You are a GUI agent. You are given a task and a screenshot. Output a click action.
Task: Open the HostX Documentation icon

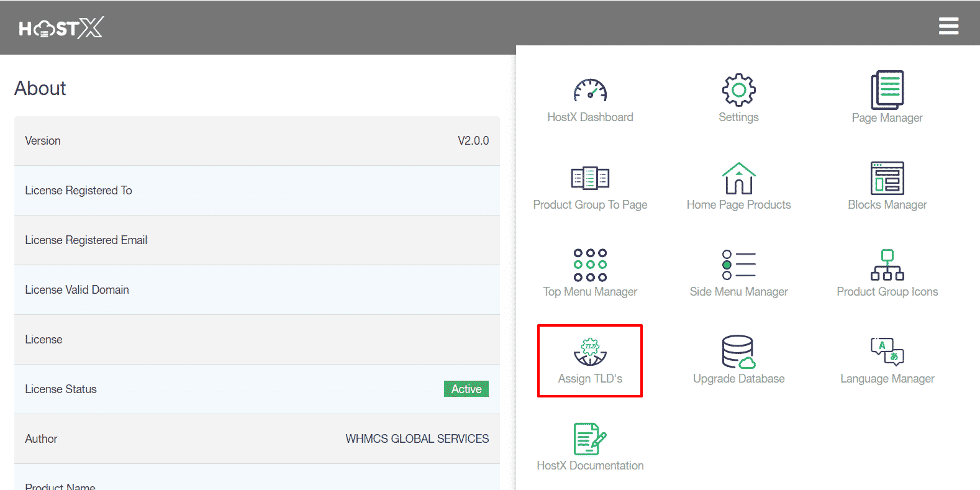click(590, 439)
